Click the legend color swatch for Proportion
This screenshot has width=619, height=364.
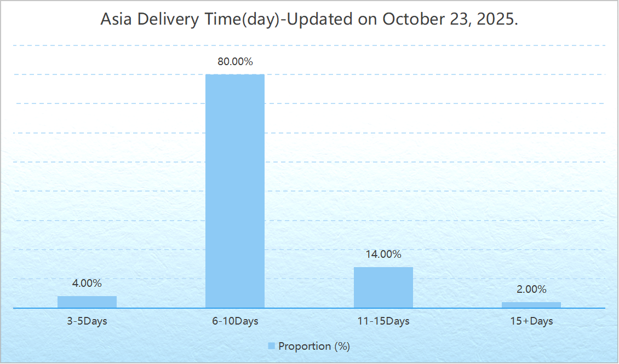[272, 346]
